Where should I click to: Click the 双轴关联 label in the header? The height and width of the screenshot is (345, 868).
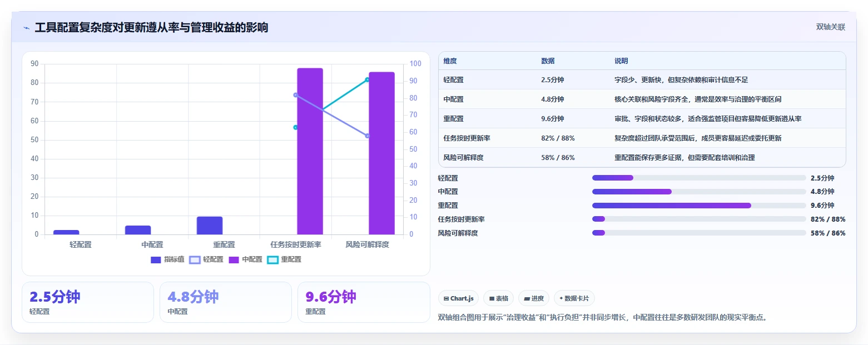click(x=830, y=27)
